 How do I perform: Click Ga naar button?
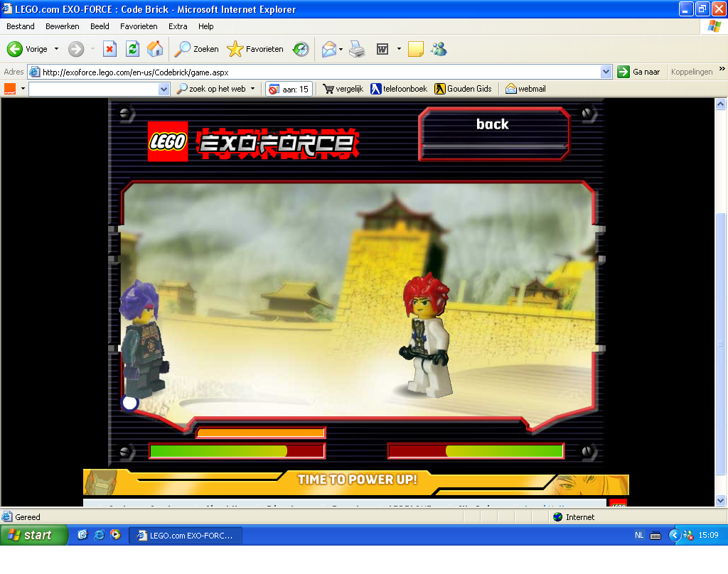[x=639, y=72]
